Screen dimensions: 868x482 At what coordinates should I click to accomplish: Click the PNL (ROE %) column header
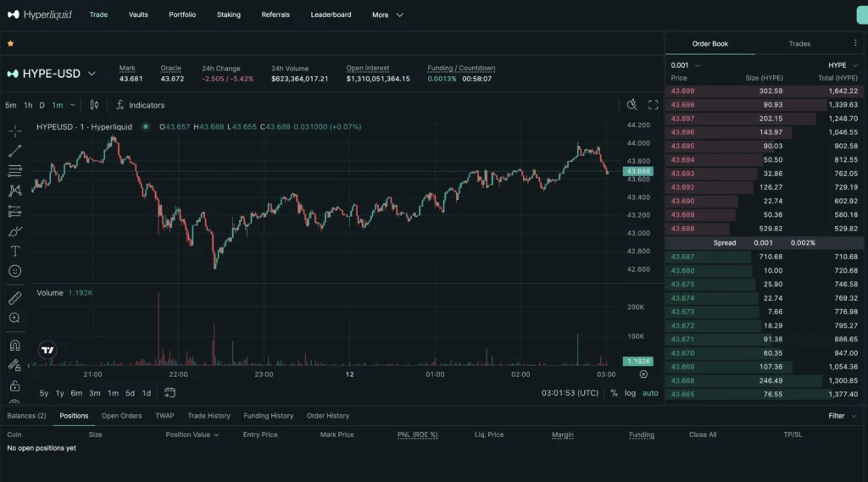point(417,435)
